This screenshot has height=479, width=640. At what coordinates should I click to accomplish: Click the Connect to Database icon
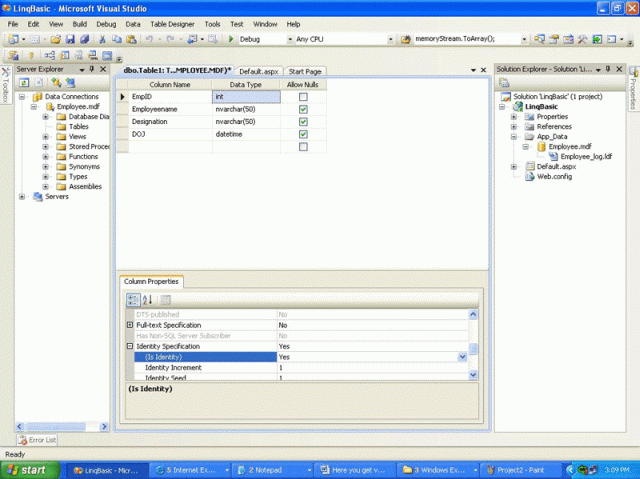click(x=56, y=82)
